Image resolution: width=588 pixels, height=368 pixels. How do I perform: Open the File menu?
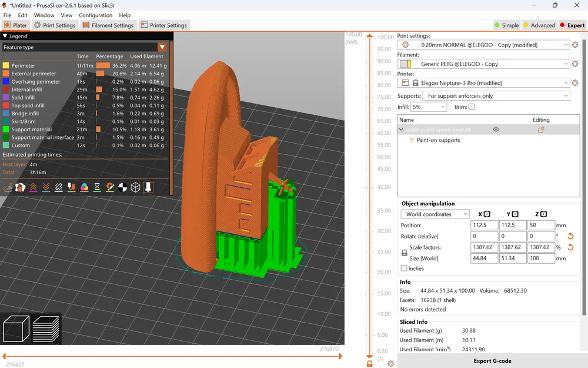[x=7, y=15]
